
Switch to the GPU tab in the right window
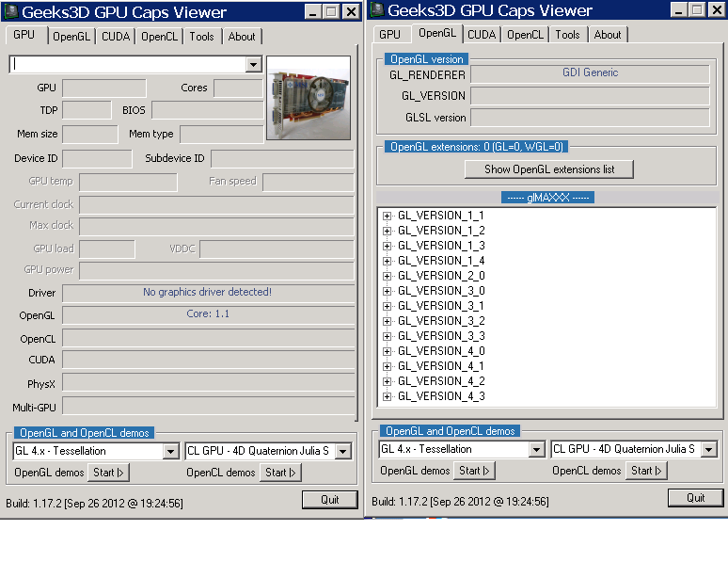389,35
